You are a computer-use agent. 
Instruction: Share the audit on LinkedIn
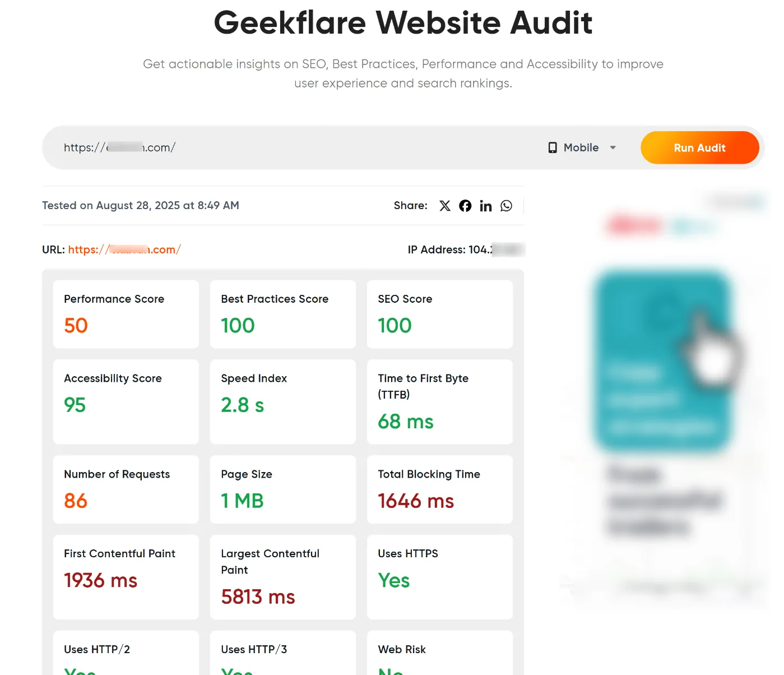pyautogui.click(x=485, y=206)
